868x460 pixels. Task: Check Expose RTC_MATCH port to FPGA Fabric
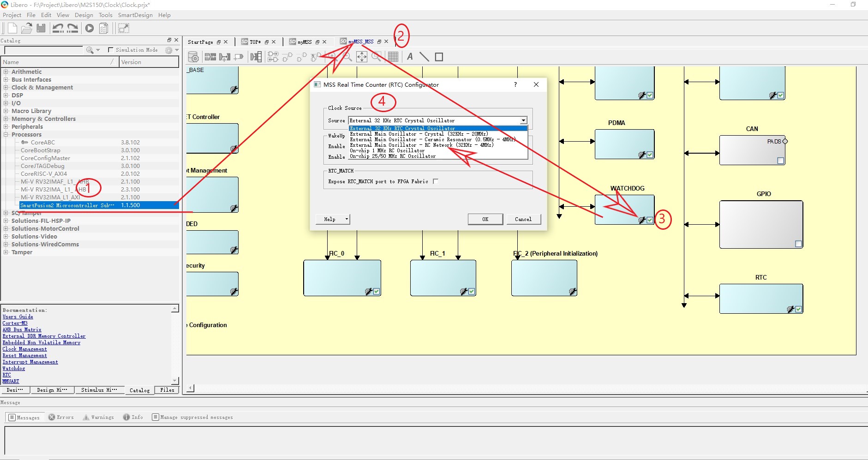tap(435, 181)
